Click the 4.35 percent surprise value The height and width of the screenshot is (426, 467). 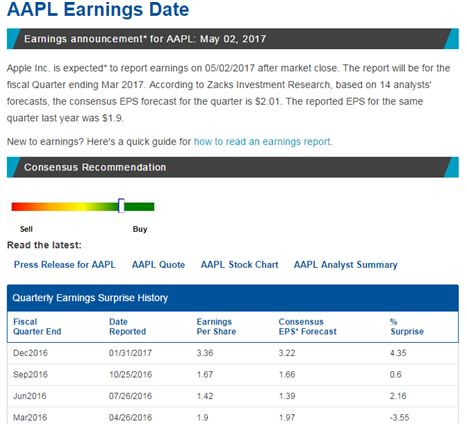[x=398, y=353]
